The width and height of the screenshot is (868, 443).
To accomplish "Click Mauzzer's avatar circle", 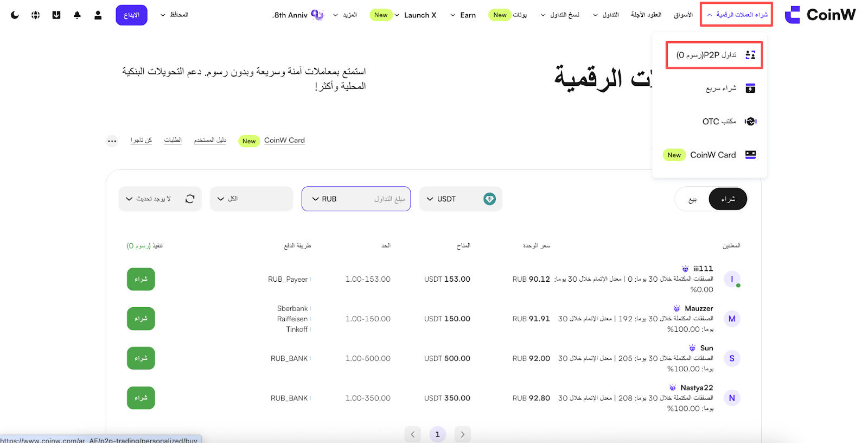I will point(732,319).
